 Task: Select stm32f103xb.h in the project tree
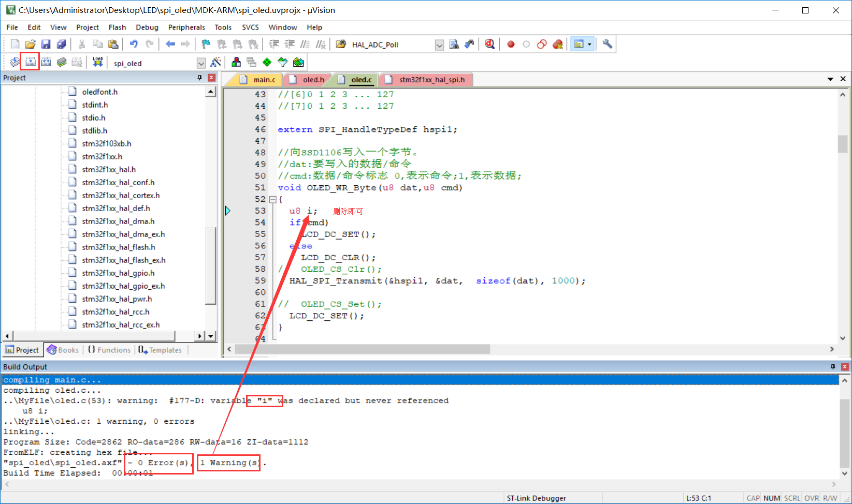tap(106, 143)
